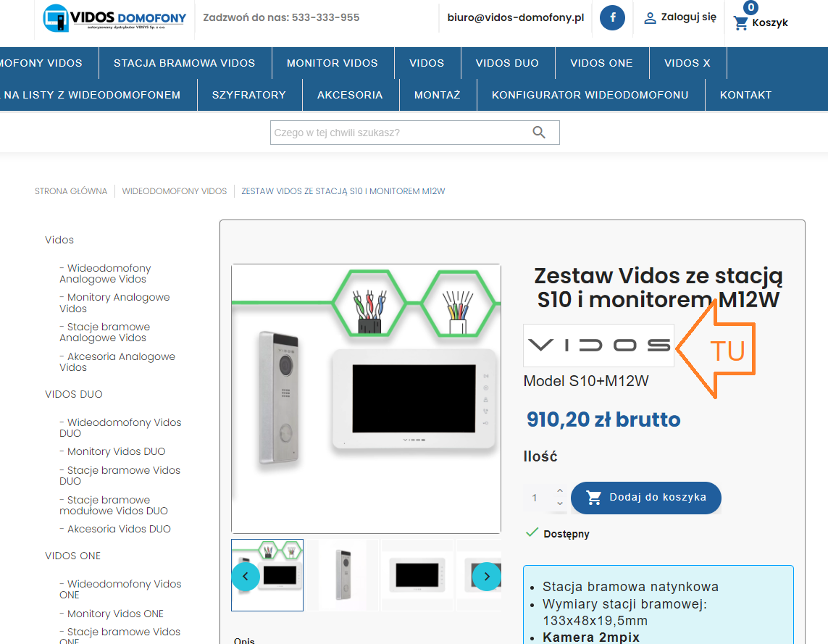828x644 pixels.
Task: Click the VIDOS brand logo image
Action: (598, 346)
